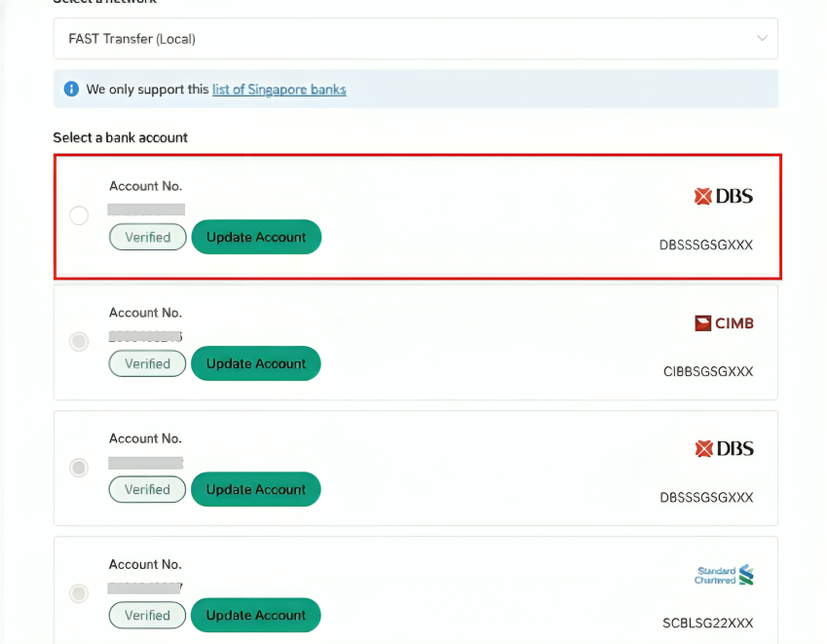Click the Verified badge in the CIMB card
Image resolution: width=827 pixels, height=644 pixels.
(147, 363)
